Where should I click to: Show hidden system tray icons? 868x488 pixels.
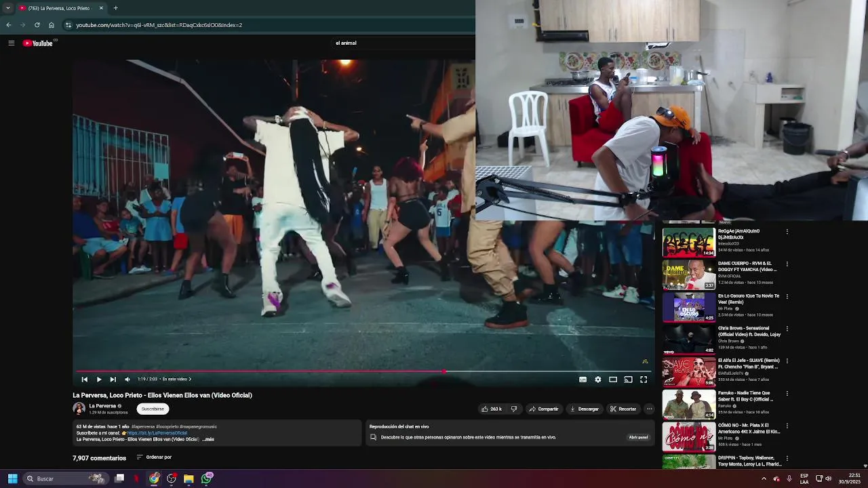tap(764, 479)
